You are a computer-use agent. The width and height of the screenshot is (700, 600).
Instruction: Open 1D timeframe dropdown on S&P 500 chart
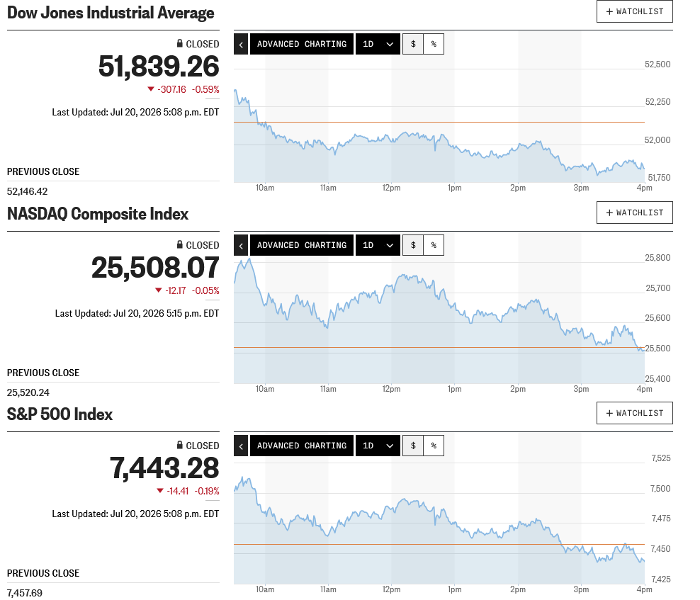(378, 446)
